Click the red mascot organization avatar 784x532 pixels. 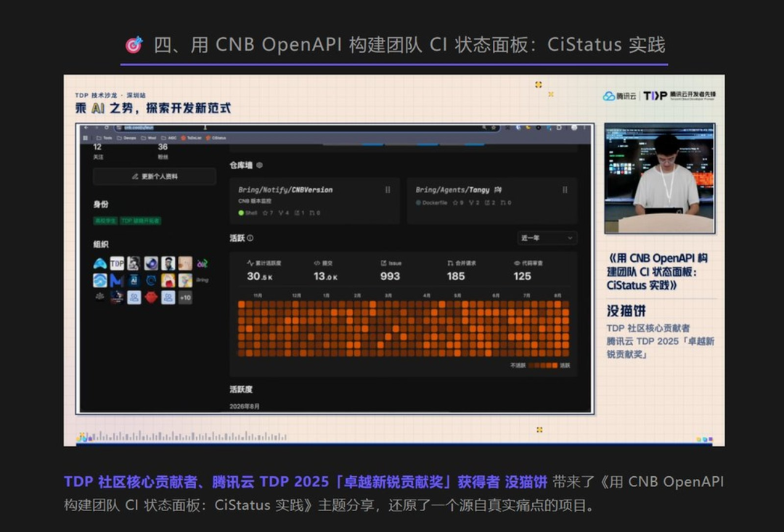[x=151, y=298]
